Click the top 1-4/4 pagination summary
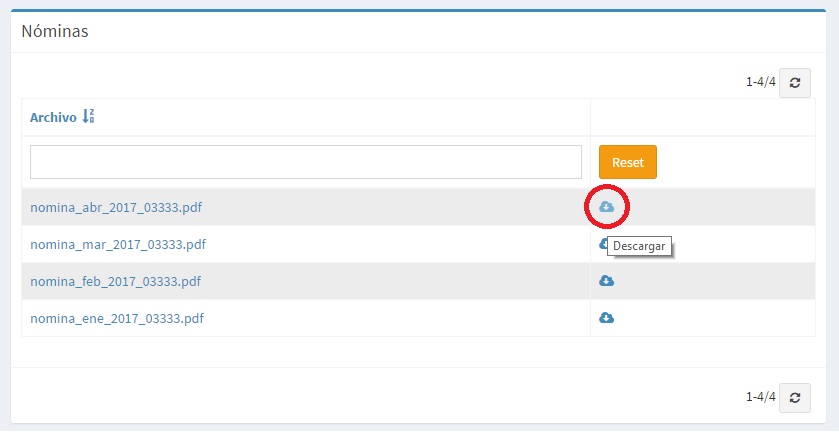Viewport: 839px width, 432px height. tap(760, 83)
